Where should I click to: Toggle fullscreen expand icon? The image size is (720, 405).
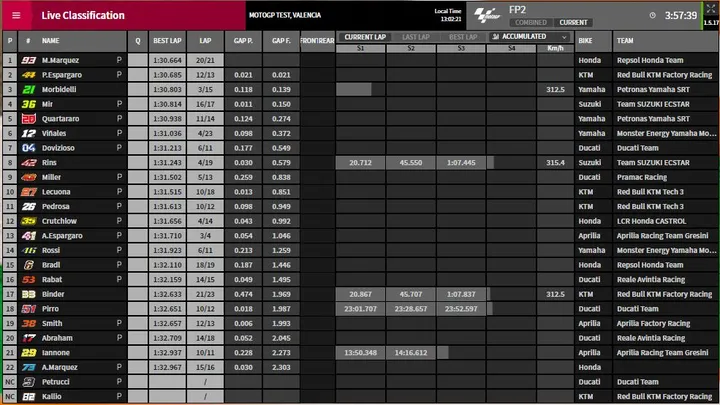[711, 9]
